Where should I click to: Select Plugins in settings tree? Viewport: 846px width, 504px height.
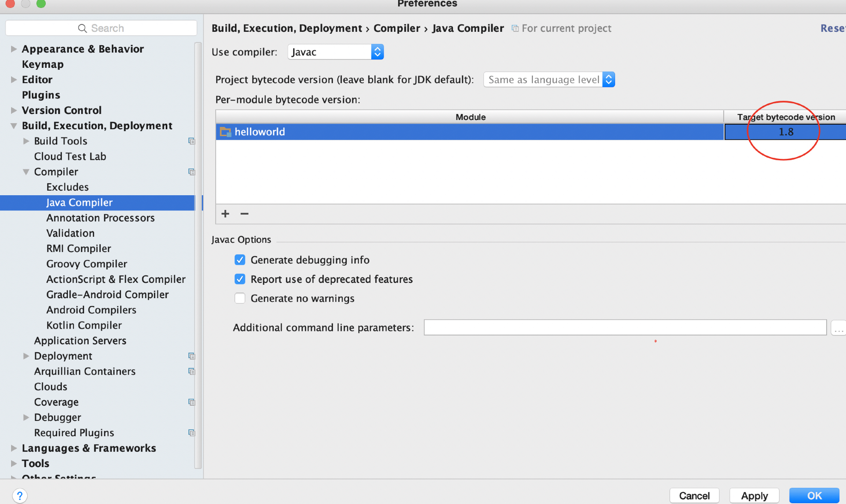tap(41, 95)
